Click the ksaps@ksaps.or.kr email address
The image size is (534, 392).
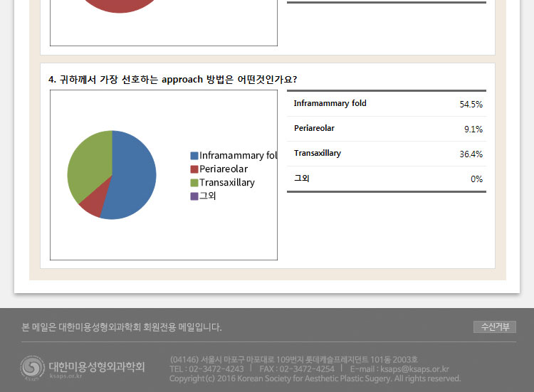pyautogui.click(x=414, y=369)
